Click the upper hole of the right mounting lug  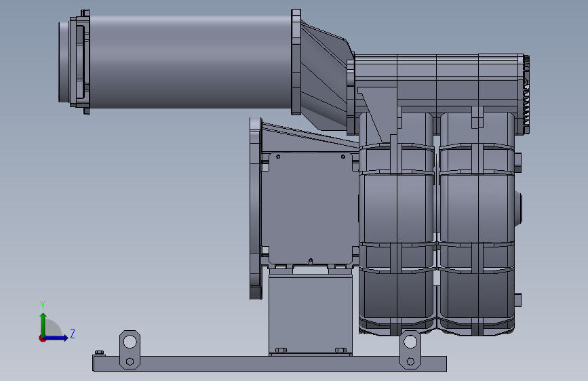410,342
